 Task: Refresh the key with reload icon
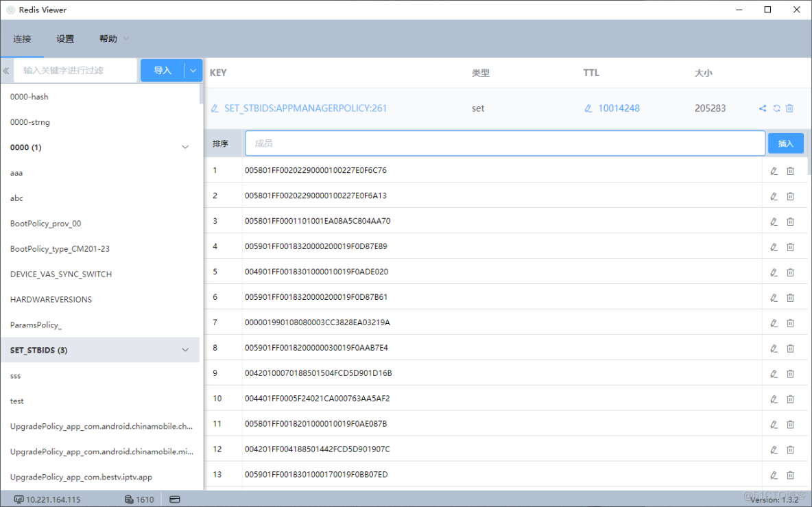[776, 108]
